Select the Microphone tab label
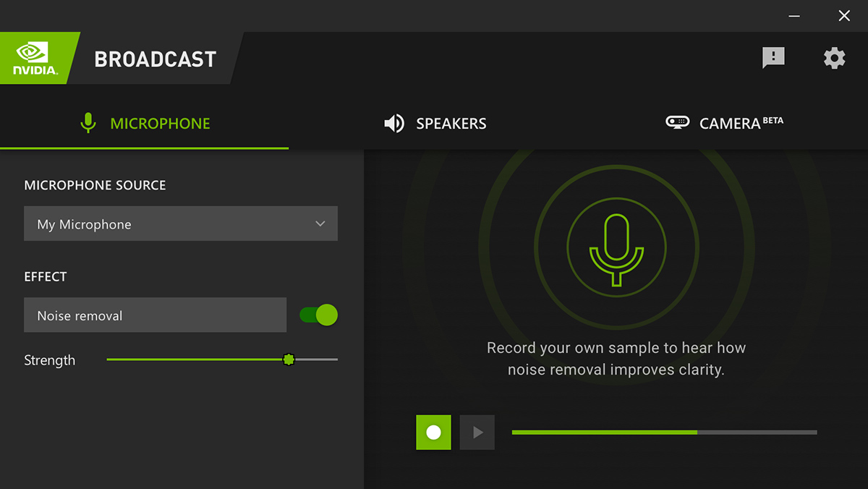The width and height of the screenshot is (868, 489). coord(160,124)
